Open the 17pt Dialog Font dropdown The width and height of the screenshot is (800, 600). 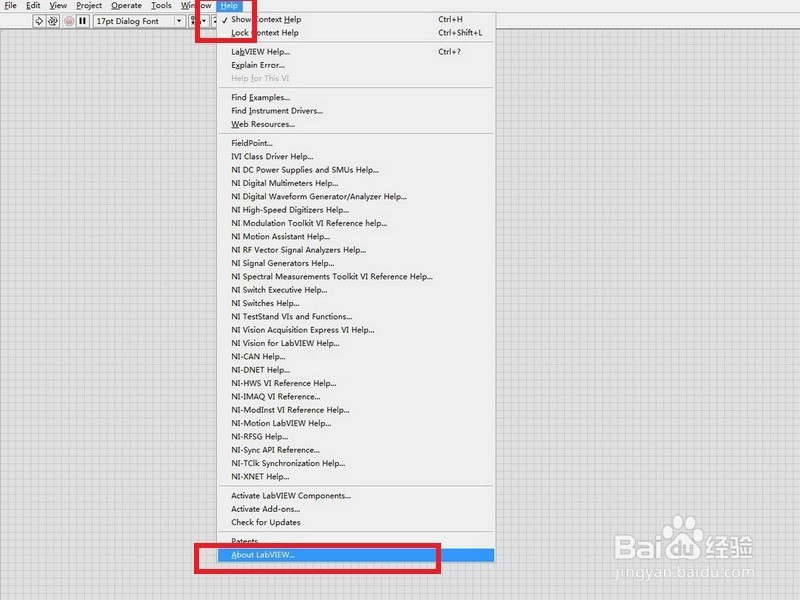point(139,21)
